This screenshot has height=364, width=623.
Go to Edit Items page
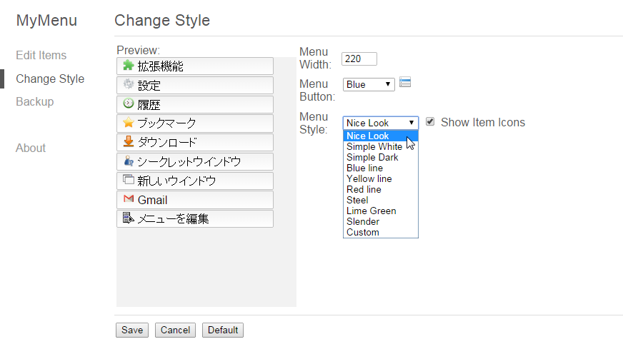point(41,55)
